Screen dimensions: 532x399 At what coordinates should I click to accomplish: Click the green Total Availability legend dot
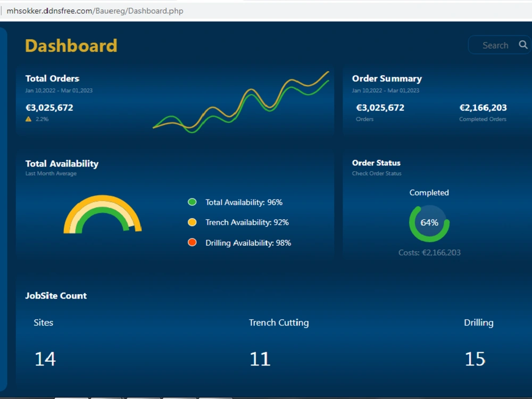point(192,202)
